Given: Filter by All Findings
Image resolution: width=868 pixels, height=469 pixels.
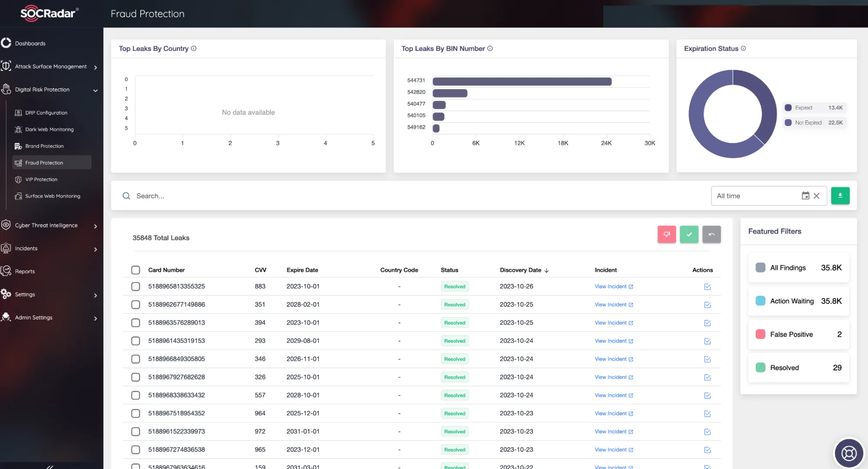Looking at the screenshot, I should (798, 268).
